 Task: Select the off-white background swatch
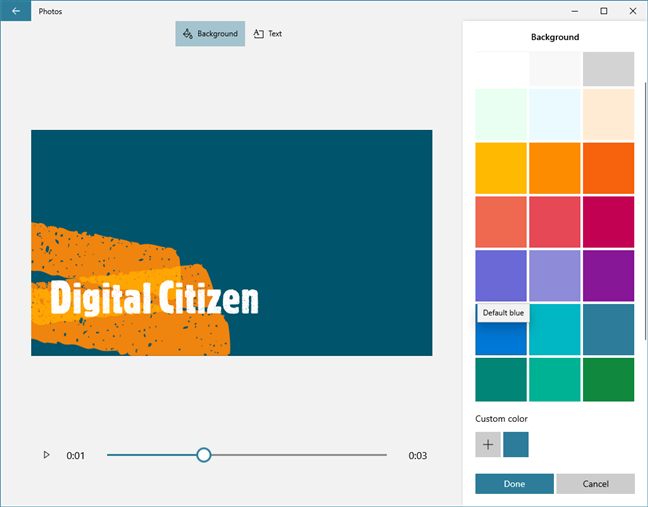pyautogui.click(x=555, y=69)
